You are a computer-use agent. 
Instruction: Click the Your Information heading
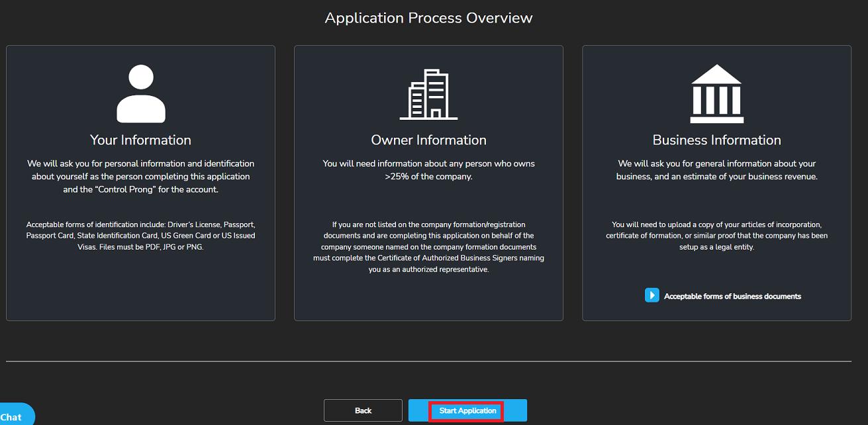click(140, 140)
